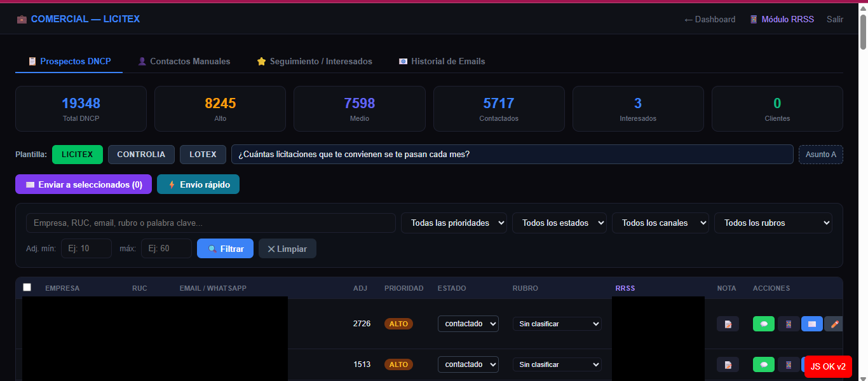Open the Seguimiento / Interesados tab
The image size is (868, 381).
(315, 61)
